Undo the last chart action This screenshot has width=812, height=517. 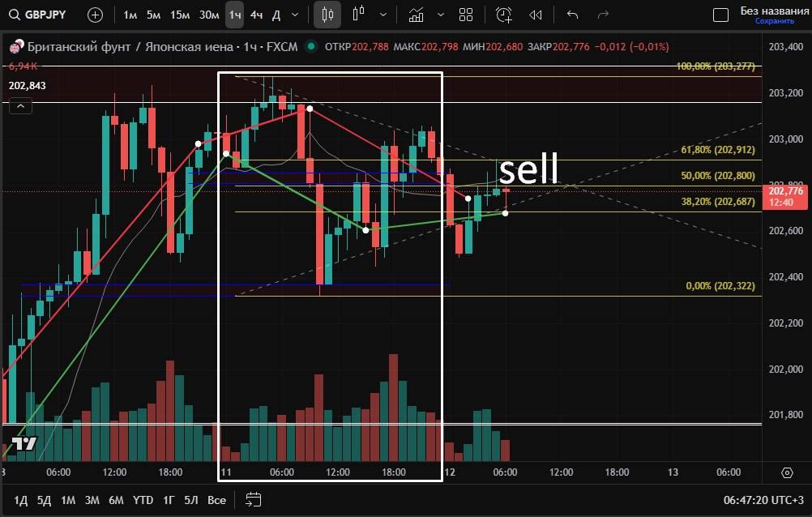573,15
